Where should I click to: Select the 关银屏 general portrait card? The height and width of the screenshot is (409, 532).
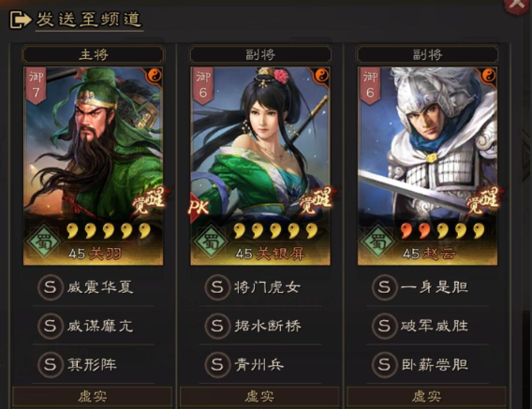point(259,166)
